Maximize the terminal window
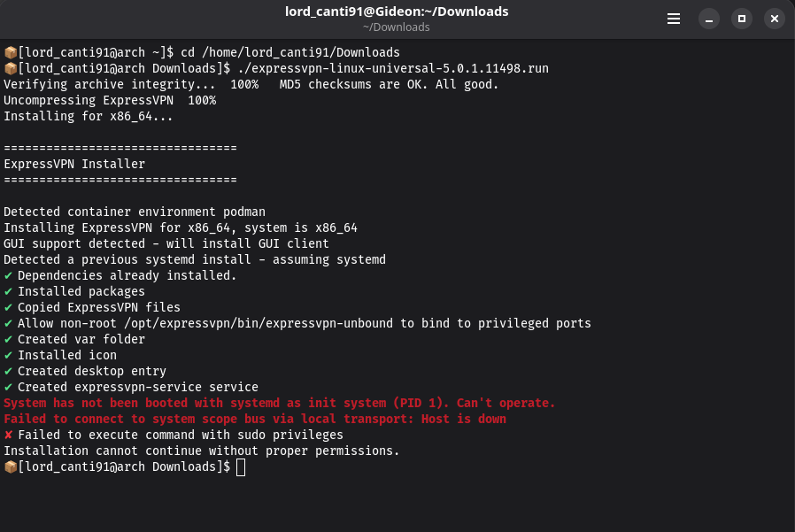 coord(741,19)
